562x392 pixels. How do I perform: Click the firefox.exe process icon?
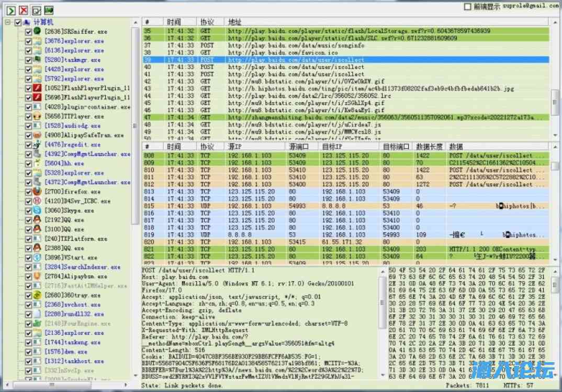coord(37,192)
